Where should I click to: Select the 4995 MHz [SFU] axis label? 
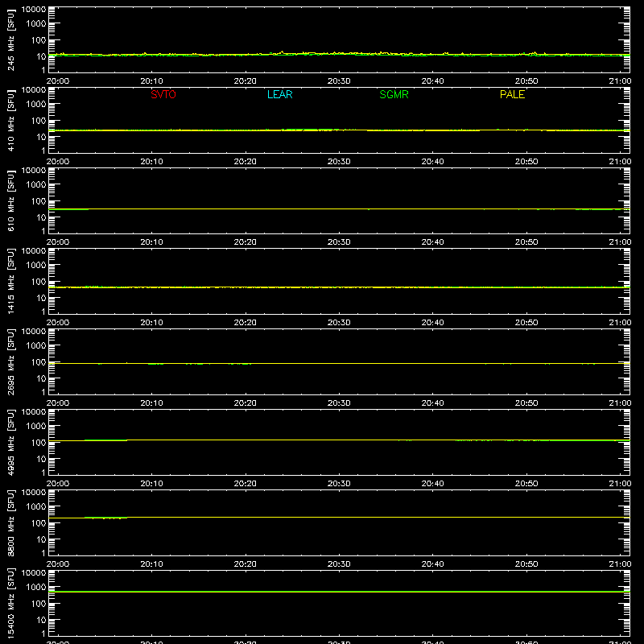(x=10, y=442)
